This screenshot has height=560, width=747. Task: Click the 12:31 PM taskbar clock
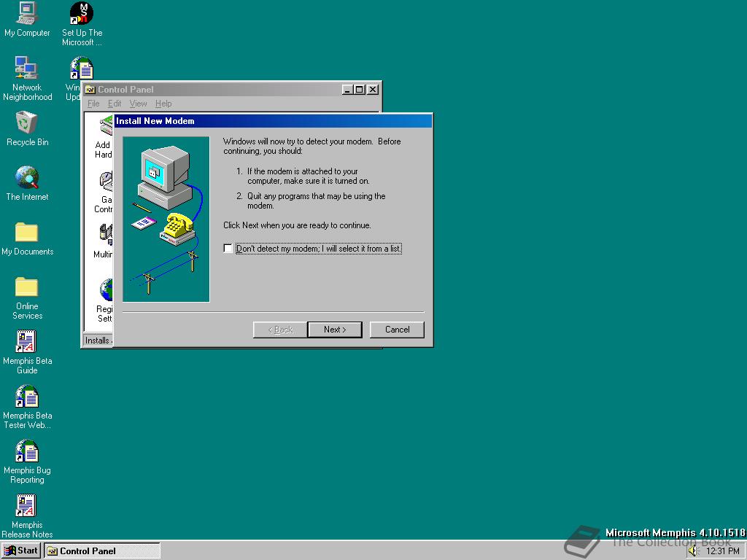pos(723,551)
